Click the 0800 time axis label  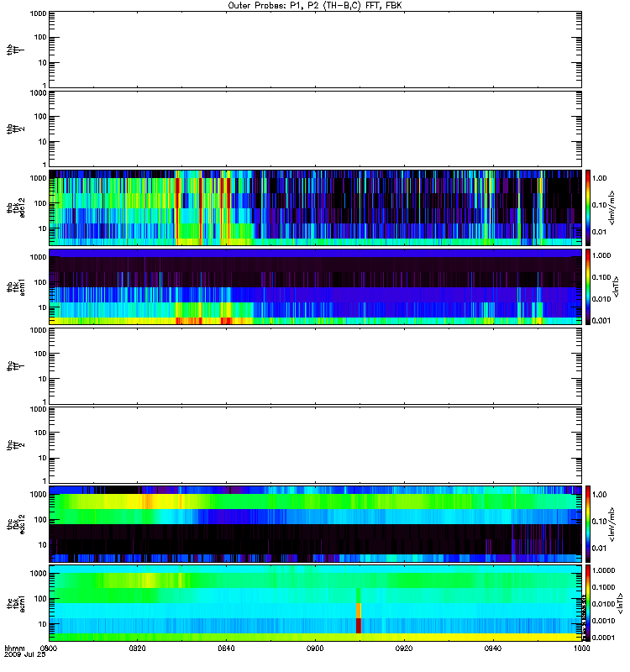point(49,648)
